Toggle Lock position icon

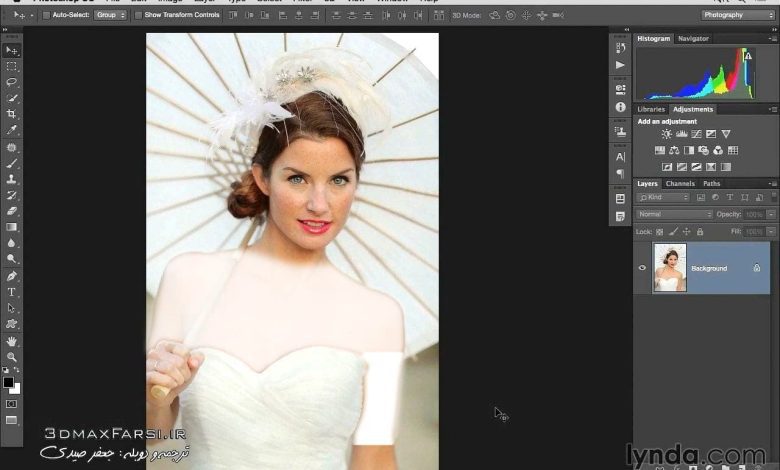tap(687, 232)
